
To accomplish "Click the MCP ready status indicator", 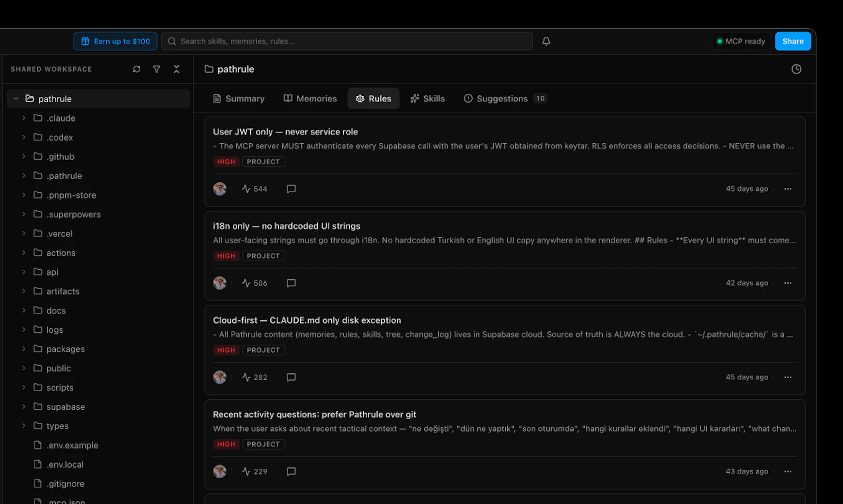I will click(x=741, y=41).
